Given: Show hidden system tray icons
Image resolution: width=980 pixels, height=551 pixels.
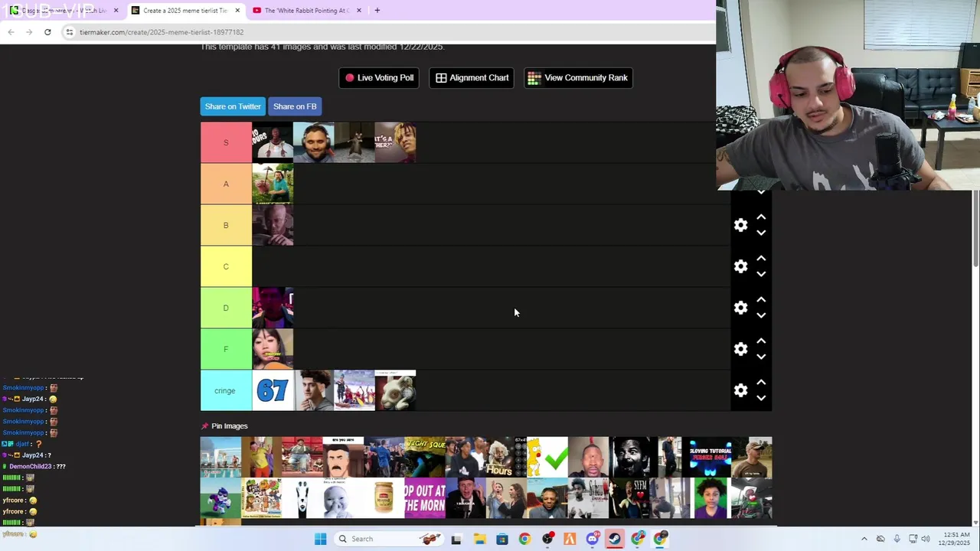Looking at the screenshot, I should [x=864, y=539].
